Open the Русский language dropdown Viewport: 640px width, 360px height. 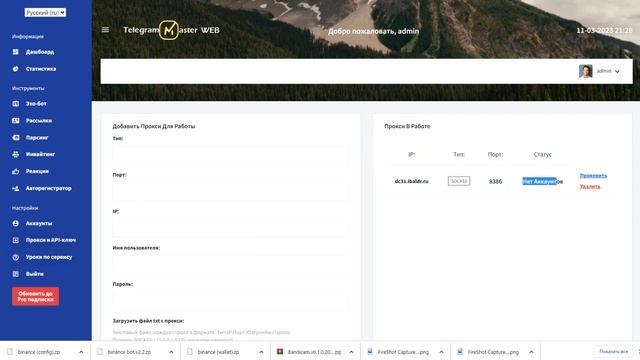45,13
